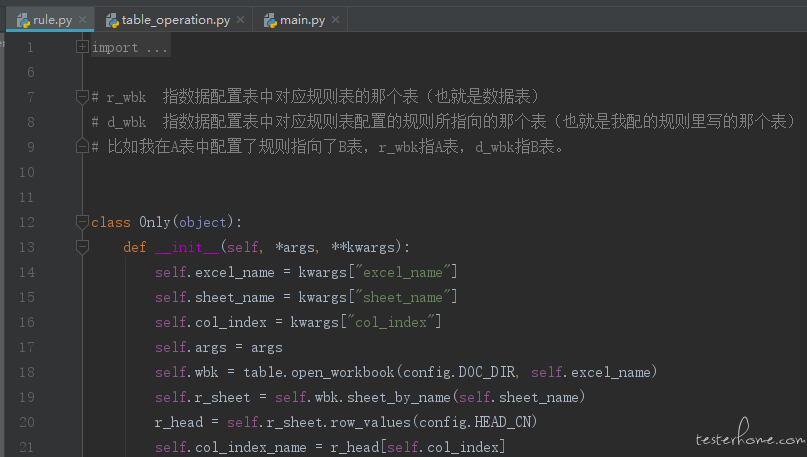Click the folded 'import ...' text

coord(130,48)
